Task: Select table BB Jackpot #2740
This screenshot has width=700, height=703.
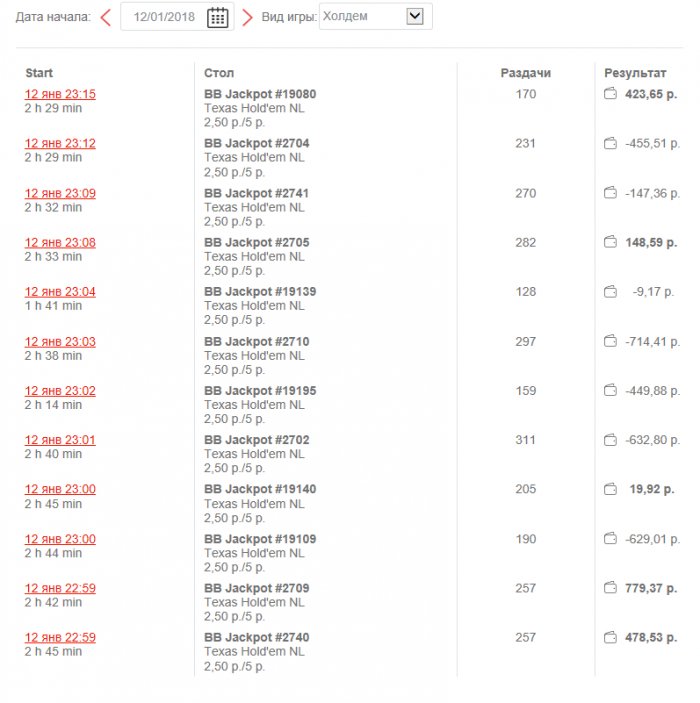Action: [257, 637]
